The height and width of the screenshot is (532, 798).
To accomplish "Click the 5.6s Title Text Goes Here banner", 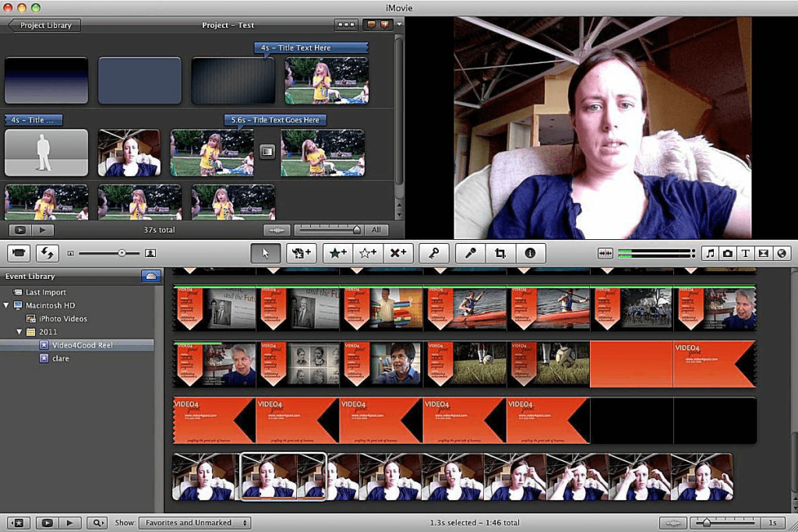I will point(275,120).
